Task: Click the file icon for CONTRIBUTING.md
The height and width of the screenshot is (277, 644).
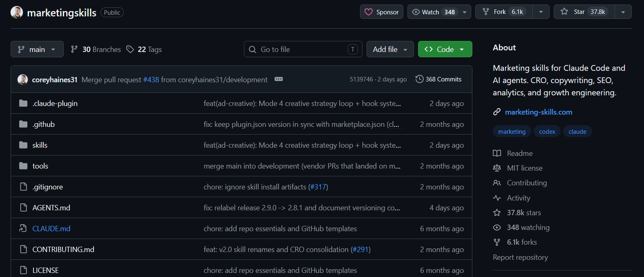Action: click(x=23, y=250)
